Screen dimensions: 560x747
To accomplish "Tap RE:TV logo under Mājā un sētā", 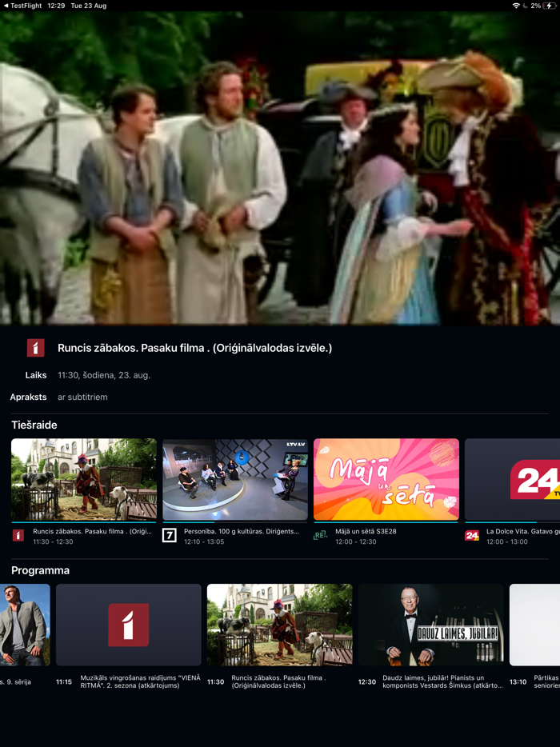I will 321,536.
